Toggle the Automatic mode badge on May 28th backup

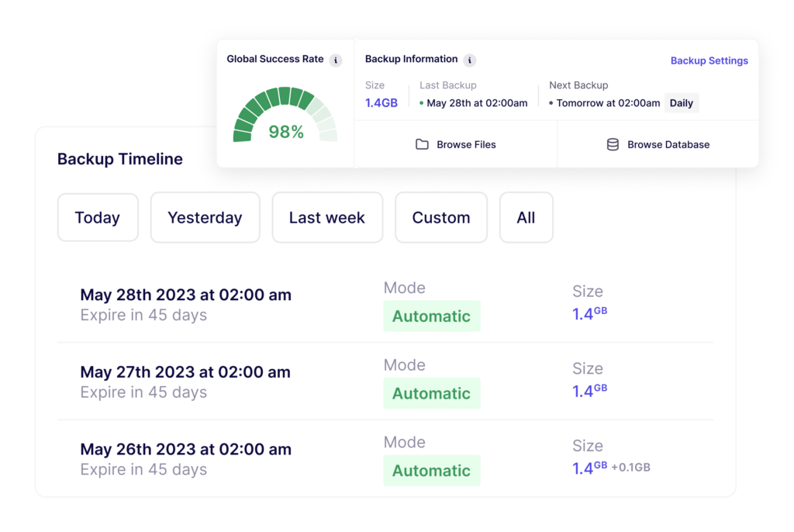point(432,316)
